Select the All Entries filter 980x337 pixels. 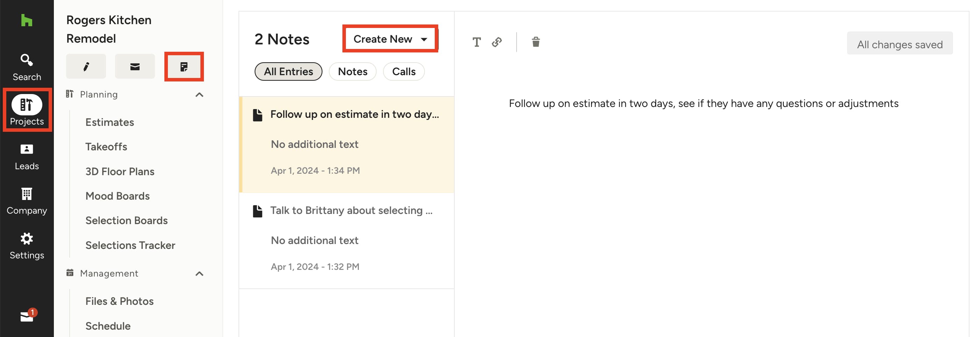pos(288,72)
